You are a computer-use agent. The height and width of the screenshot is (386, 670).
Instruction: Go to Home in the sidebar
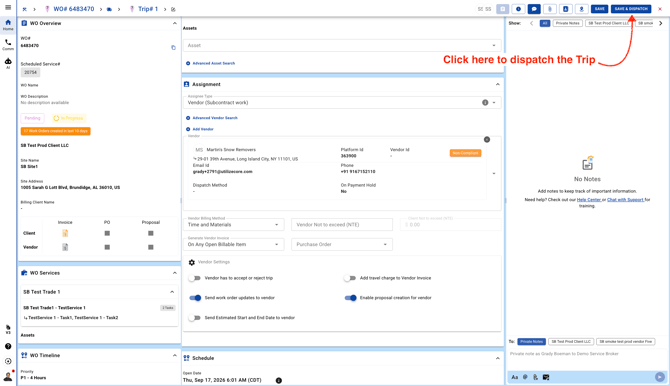(x=8, y=25)
